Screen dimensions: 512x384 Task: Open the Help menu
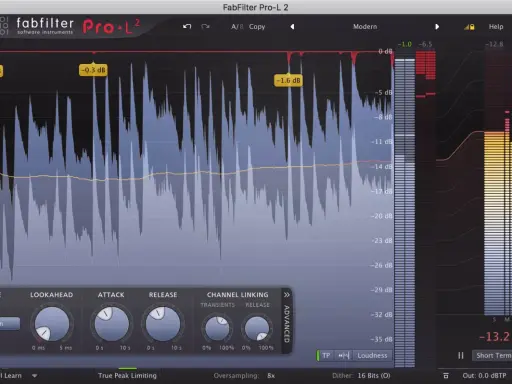(496, 27)
